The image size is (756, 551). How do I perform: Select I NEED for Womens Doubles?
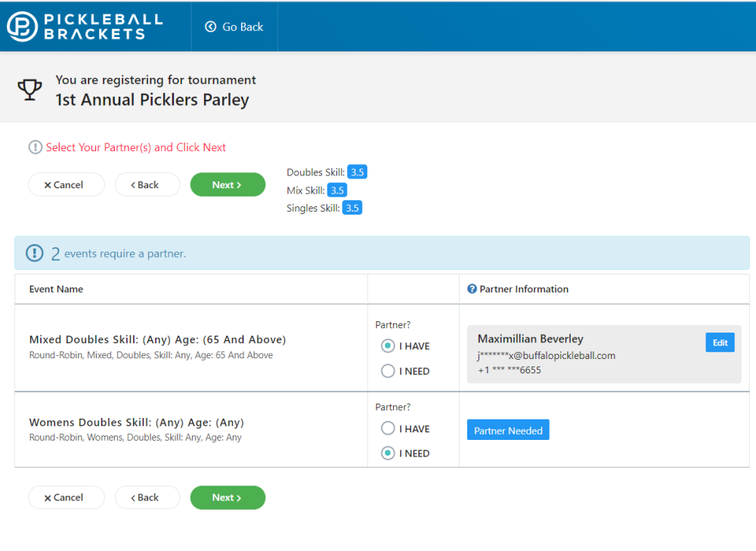click(x=388, y=453)
